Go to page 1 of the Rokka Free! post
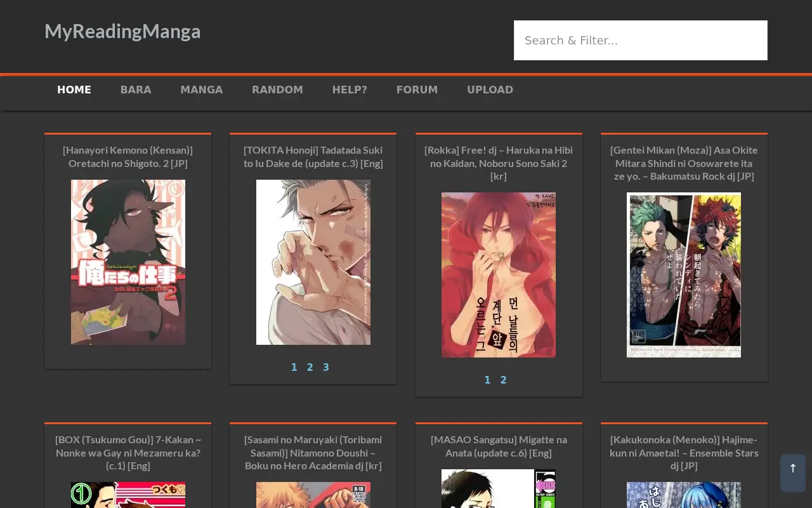 coord(487,380)
